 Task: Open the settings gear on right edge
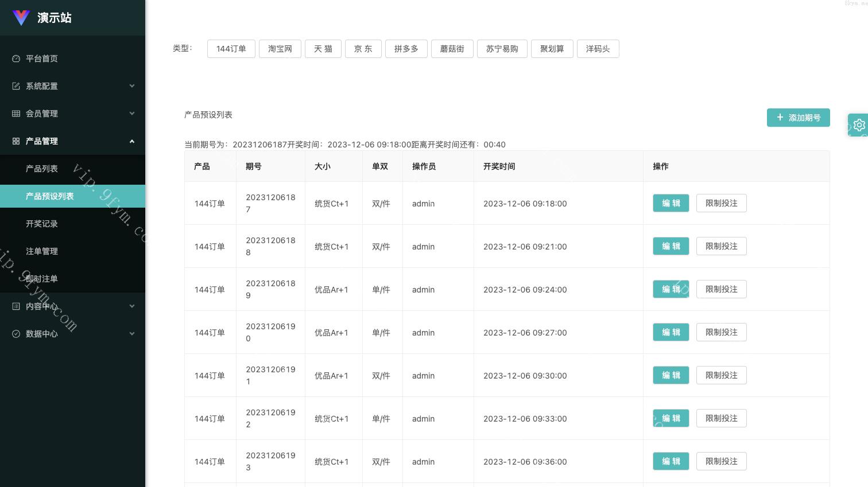pyautogui.click(x=858, y=125)
